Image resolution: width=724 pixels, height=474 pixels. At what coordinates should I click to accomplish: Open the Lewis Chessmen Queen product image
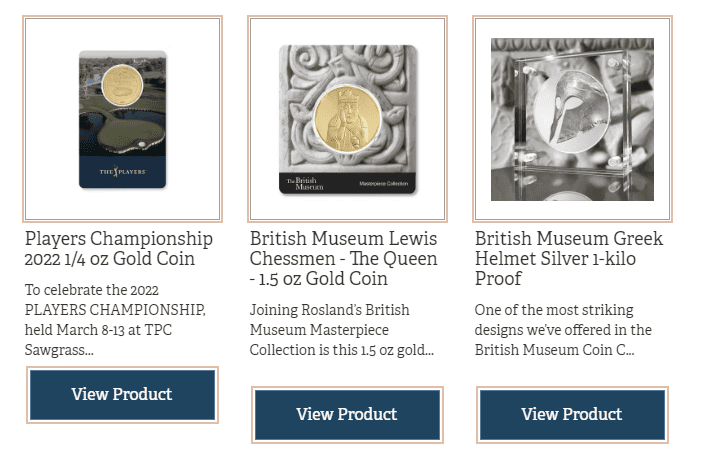(347, 119)
